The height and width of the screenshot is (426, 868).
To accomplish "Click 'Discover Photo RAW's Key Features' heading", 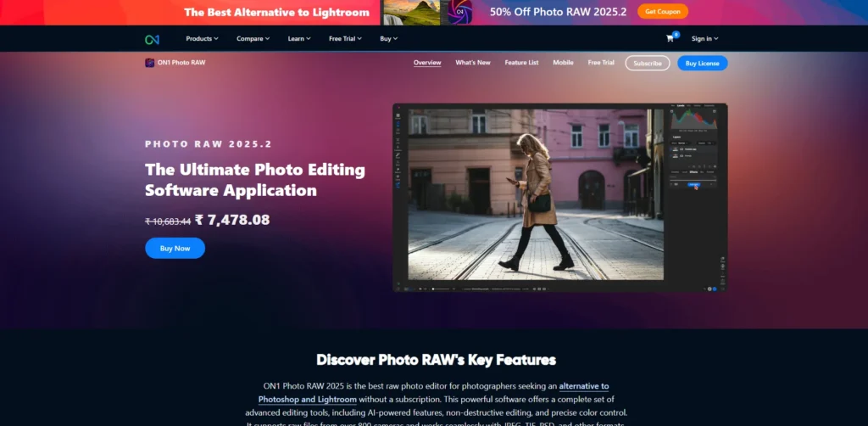I will point(437,360).
